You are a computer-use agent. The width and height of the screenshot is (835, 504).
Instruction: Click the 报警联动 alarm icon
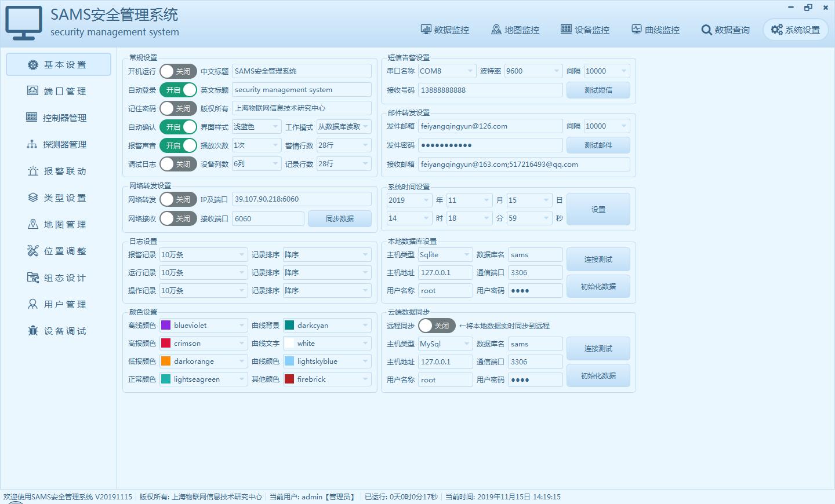33,171
